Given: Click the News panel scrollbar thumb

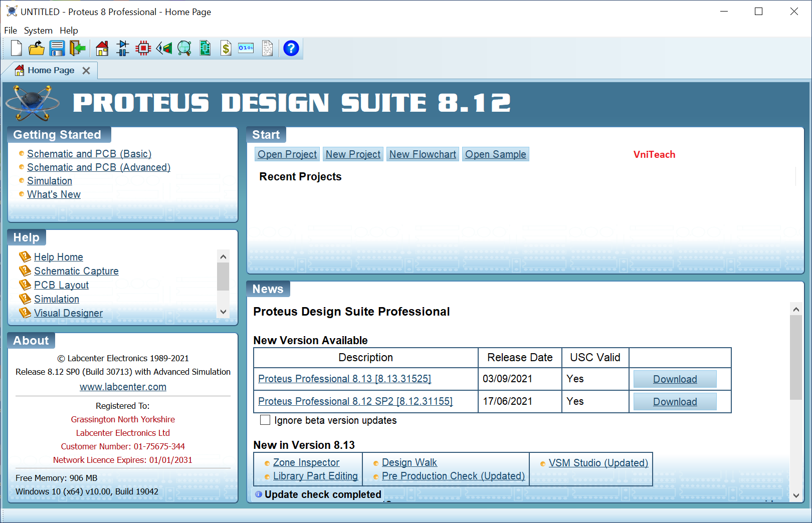Looking at the screenshot, I should pyautogui.click(x=796, y=358).
